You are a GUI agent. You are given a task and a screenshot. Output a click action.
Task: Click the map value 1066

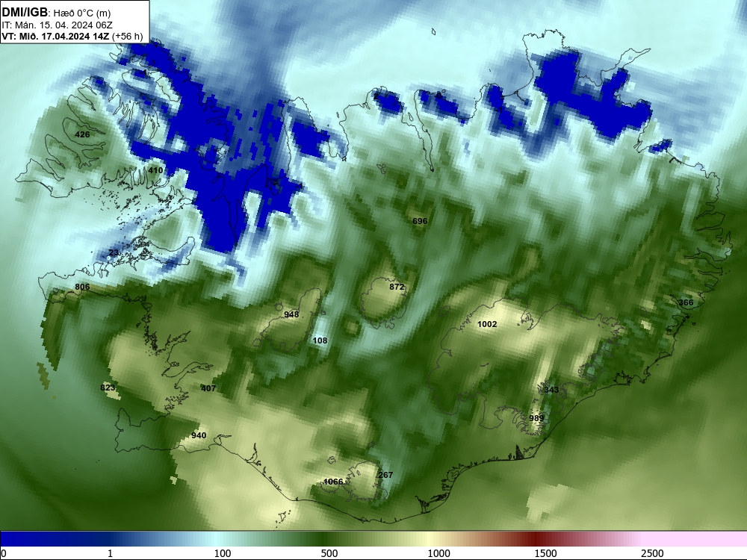(333, 482)
